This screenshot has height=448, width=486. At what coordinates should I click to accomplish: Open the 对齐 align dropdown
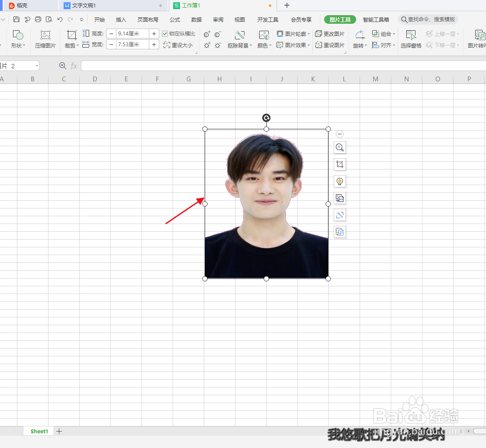click(384, 45)
